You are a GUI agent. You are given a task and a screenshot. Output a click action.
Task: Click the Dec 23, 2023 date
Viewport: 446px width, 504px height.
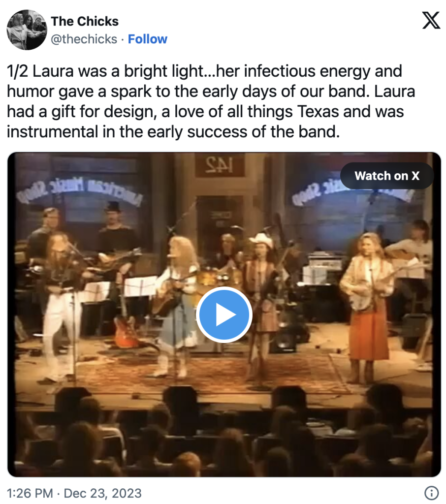[x=102, y=493]
